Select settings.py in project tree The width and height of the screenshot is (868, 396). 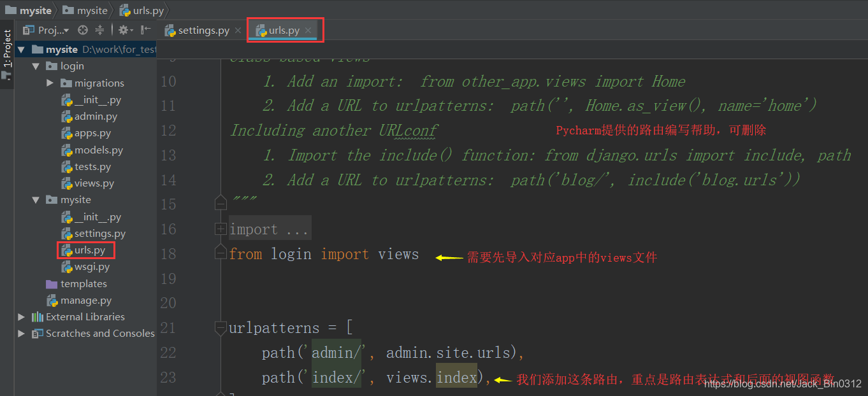94,234
